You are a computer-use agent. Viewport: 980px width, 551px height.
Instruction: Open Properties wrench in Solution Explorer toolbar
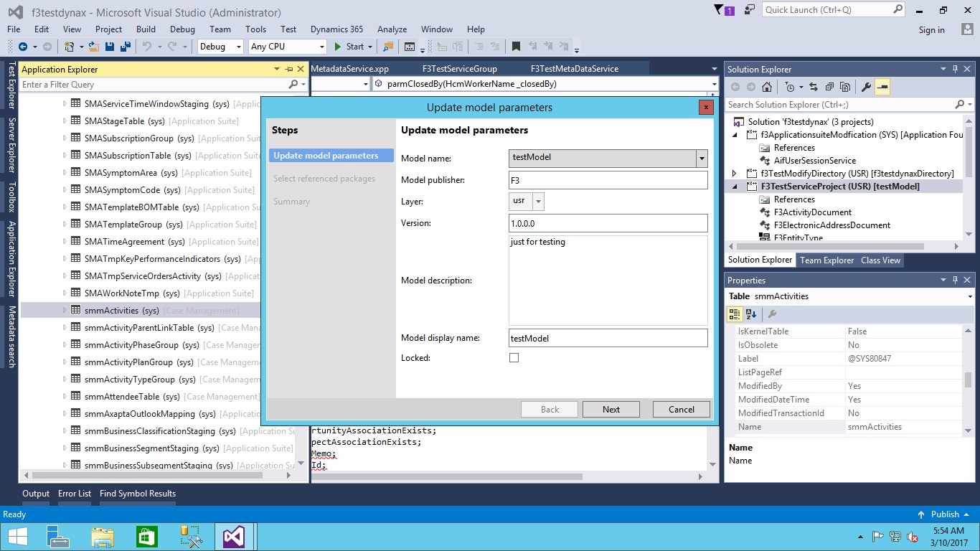(x=866, y=87)
